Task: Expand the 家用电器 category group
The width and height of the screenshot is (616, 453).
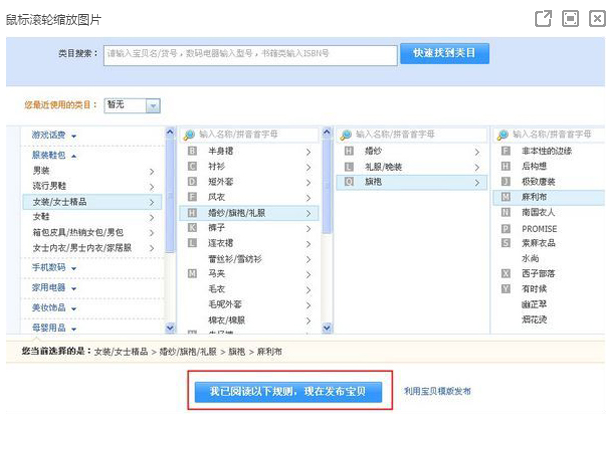Action: coord(54,288)
